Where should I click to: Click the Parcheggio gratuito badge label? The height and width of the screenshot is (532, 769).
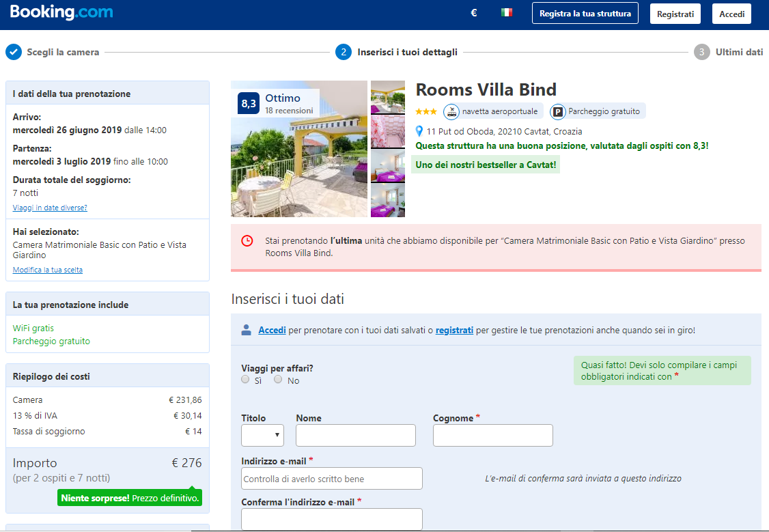[604, 112]
